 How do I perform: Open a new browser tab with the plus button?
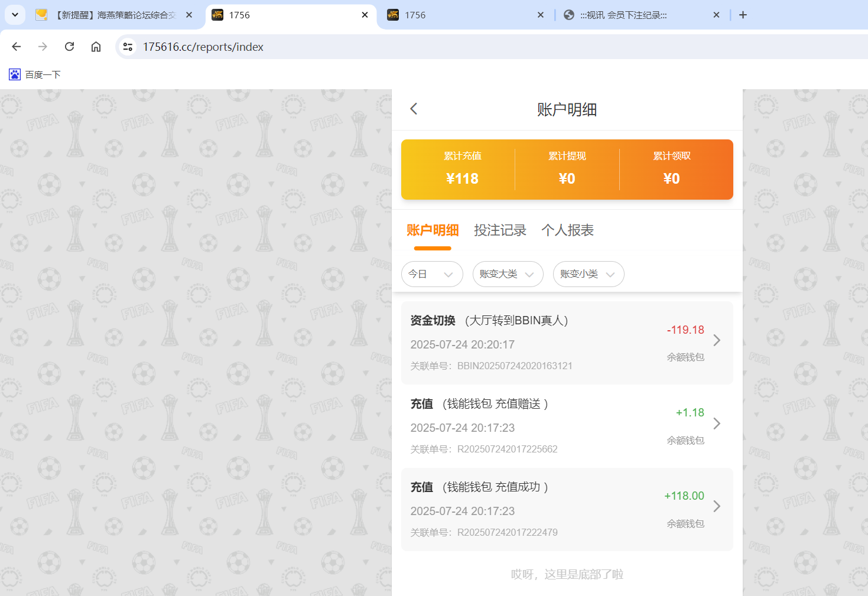(x=743, y=15)
